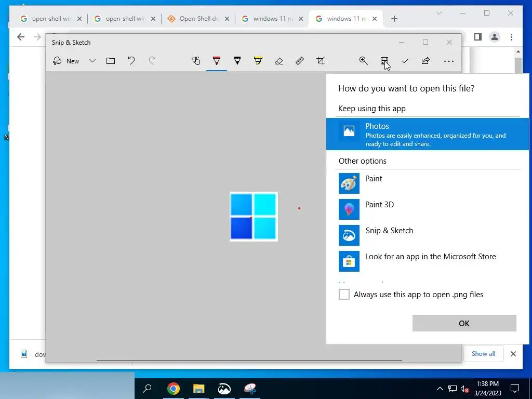
Task: Click the Windows logo image on canvas
Action: point(254,217)
